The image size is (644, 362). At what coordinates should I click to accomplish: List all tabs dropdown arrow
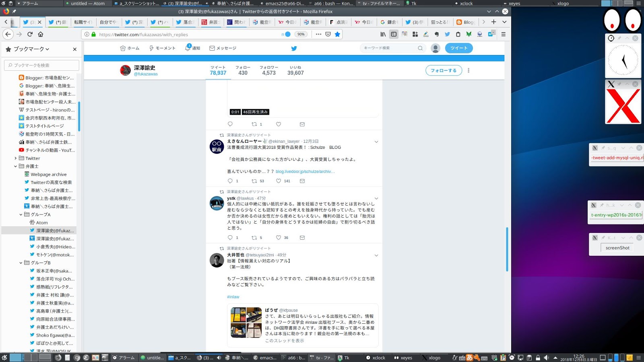pos(504,22)
